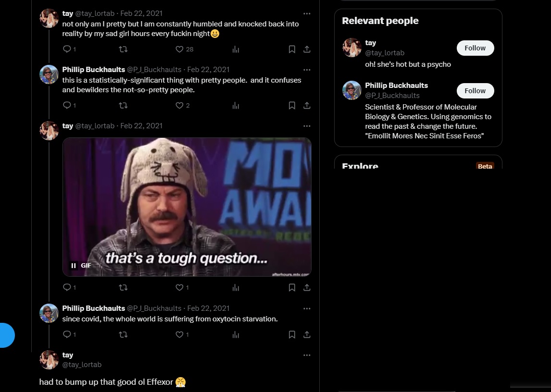Retweet the tough question GIF tweet
Image resolution: width=551 pixels, height=392 pixels.
tap(123, 288)
